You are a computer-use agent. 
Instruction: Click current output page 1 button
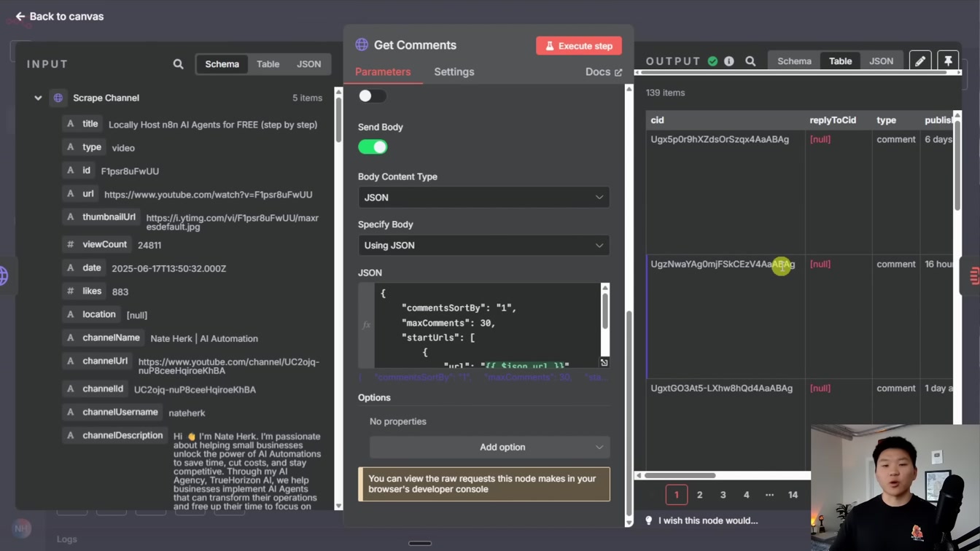point(677,495)
